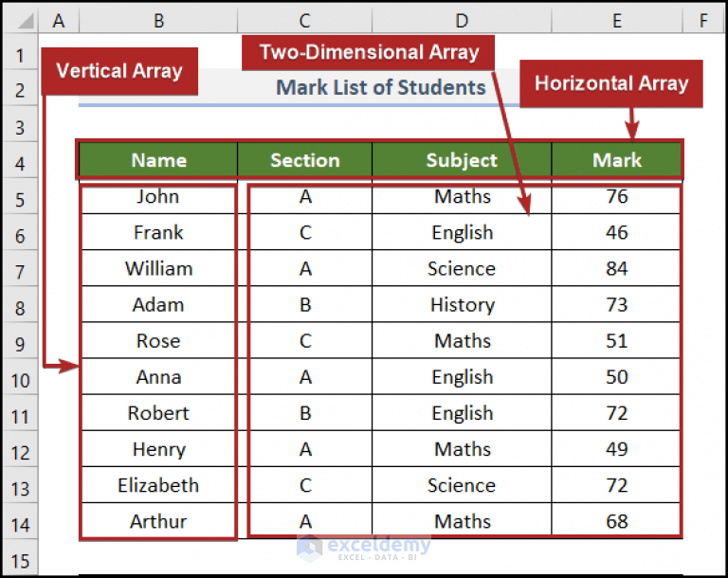Screen dimensions: 728x578
Task: Select the cell containing Robert
Action: (x=158, y=413)
